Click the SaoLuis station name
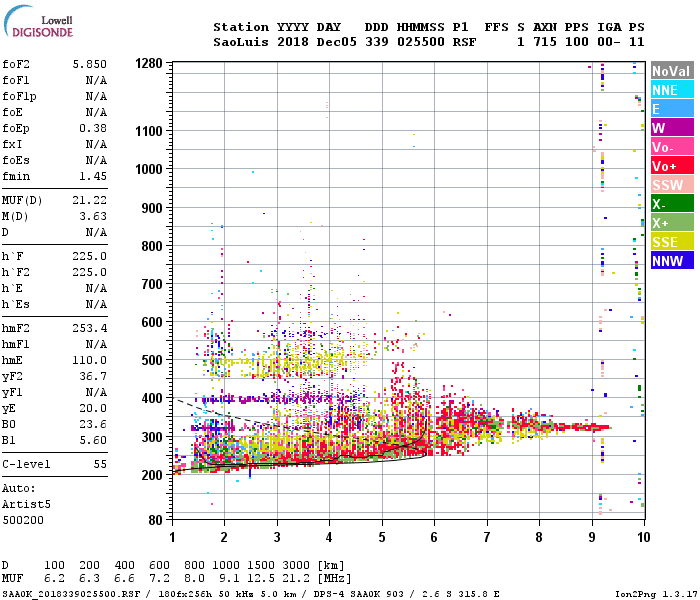 [x=241, y=42]
